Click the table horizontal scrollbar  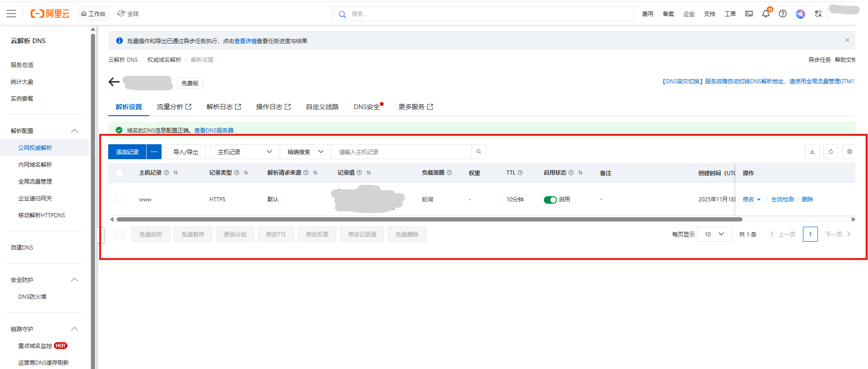coord(429,219)
